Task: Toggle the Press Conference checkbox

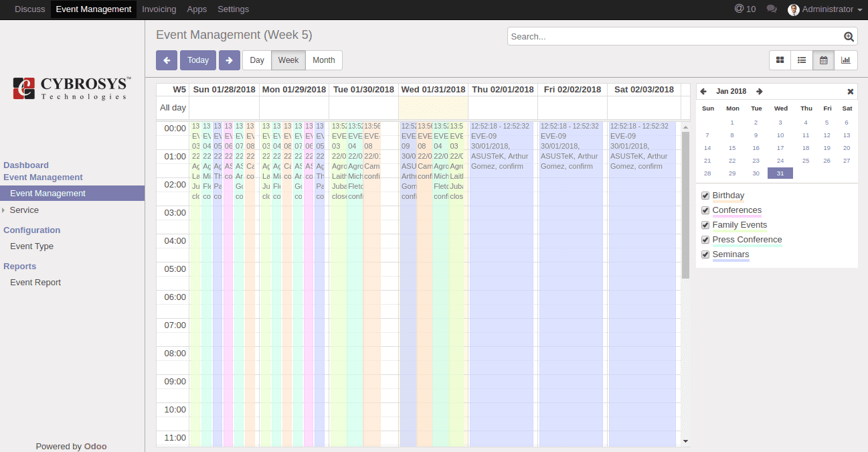Action: click(705, 239)
